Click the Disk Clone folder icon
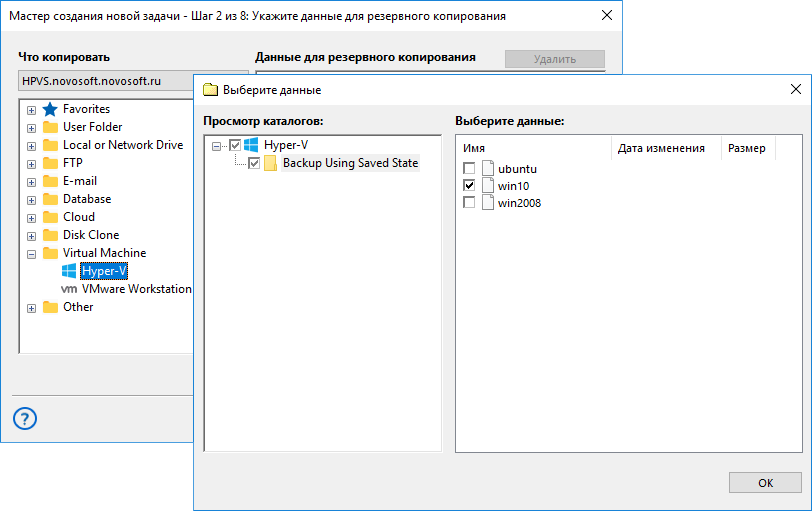 50,235
